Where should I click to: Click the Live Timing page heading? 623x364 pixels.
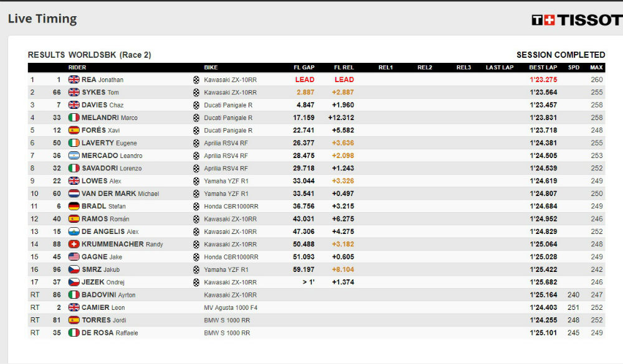click(42, 19)
